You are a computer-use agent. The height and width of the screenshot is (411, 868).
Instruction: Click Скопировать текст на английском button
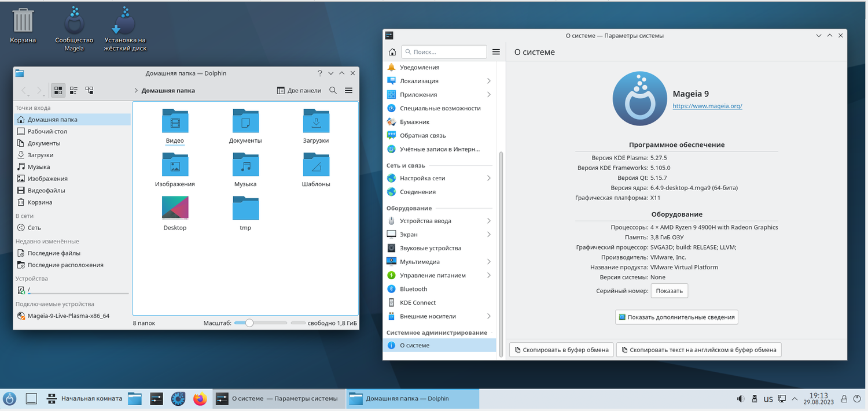pyautogui.click(x=699, y=350)
